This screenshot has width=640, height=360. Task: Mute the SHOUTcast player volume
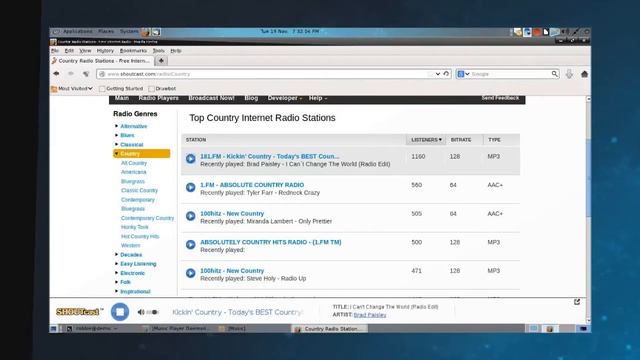coord(141,312)
